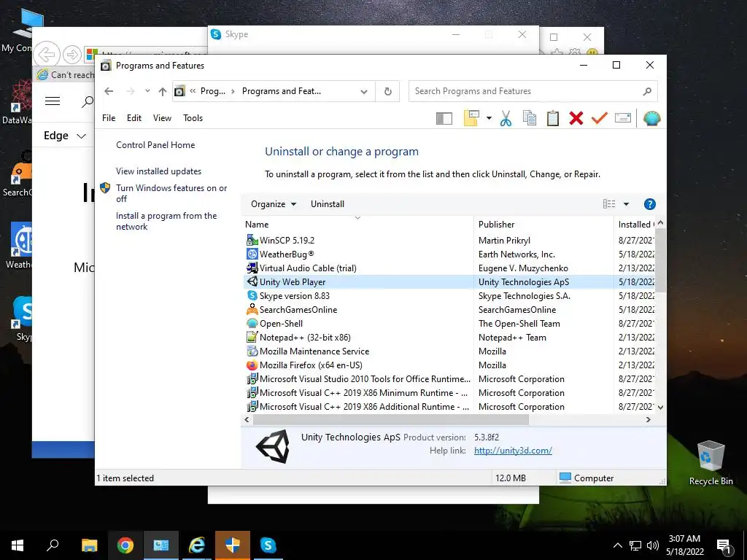The width and height of the screenshot is (747, 560).
Task: Open the Action Center notifications icon
Action: click(x=724, y=545)
